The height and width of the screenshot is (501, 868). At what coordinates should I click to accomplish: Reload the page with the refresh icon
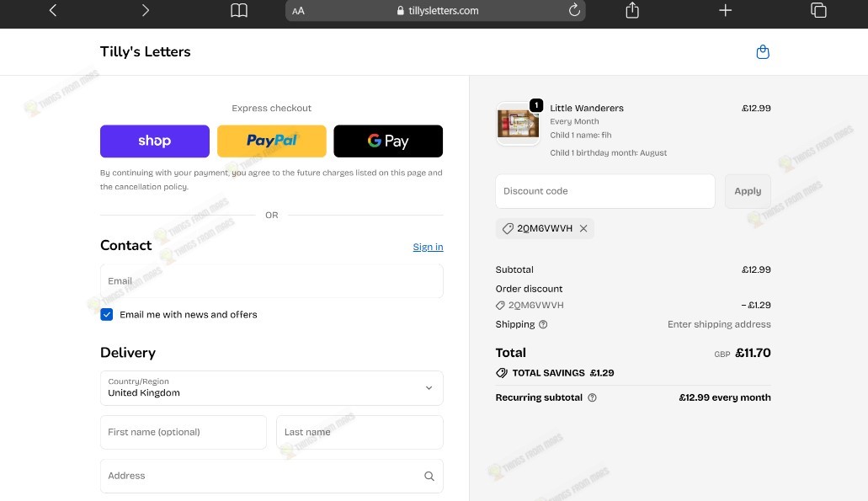[574, 10]
